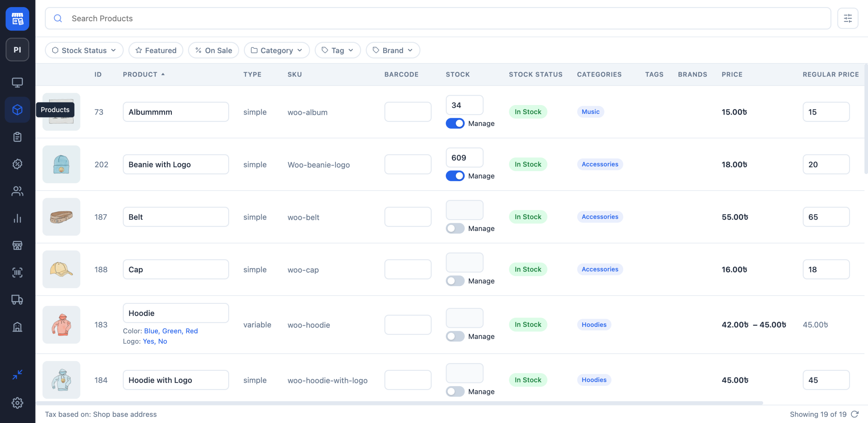868x423 pixels.
Task: Enable Manage stock for Cap
Action: [x=455, y=281]
